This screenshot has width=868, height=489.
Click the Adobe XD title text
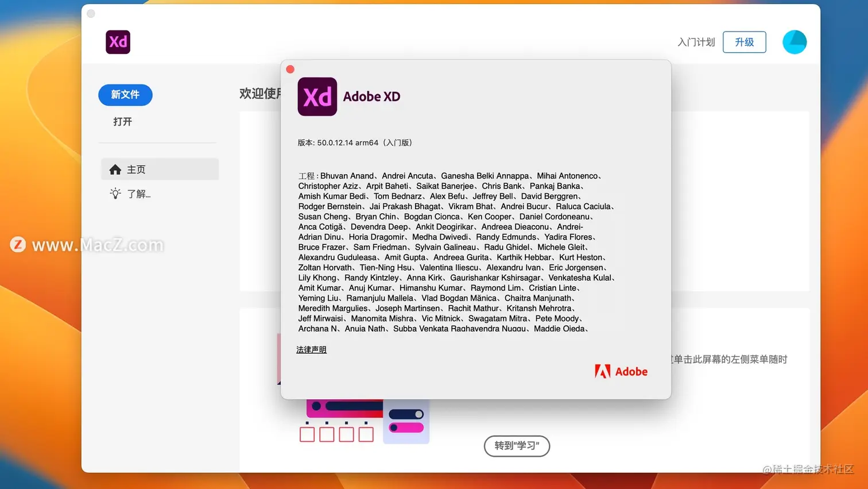pos(371,97)
